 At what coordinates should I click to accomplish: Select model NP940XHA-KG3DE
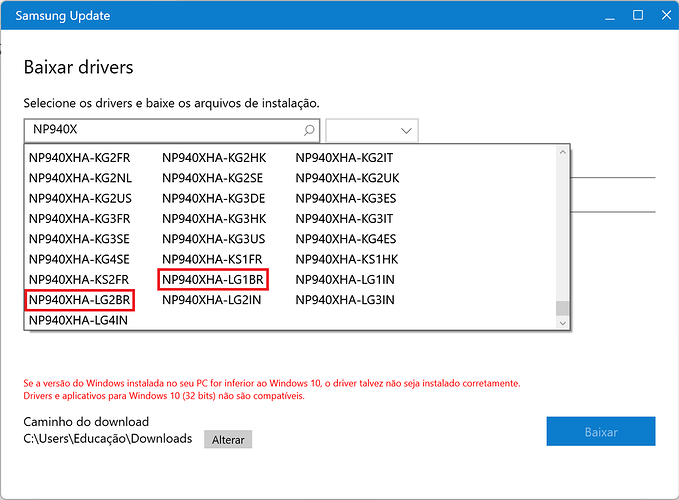pos(213,198)
